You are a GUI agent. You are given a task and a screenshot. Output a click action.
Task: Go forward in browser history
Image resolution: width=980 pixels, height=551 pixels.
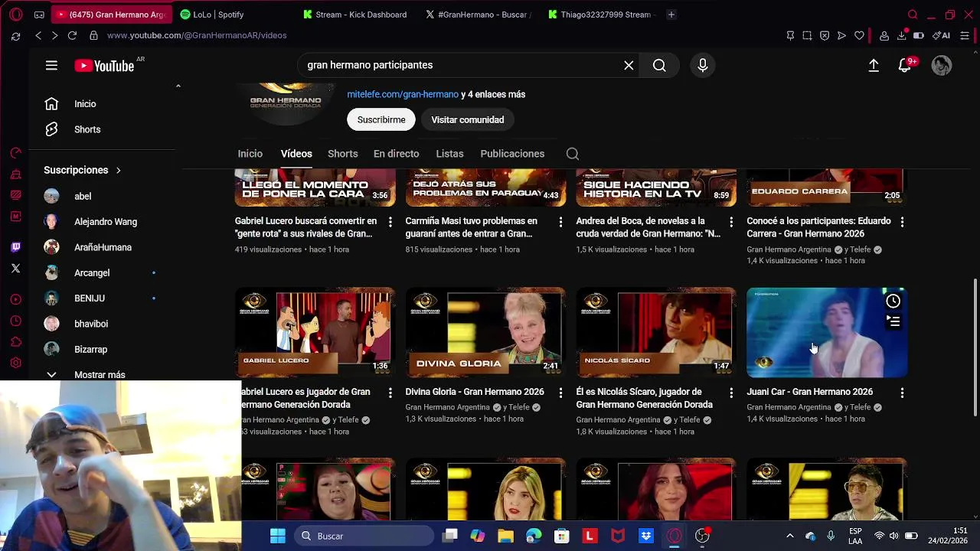coord(54,35)
